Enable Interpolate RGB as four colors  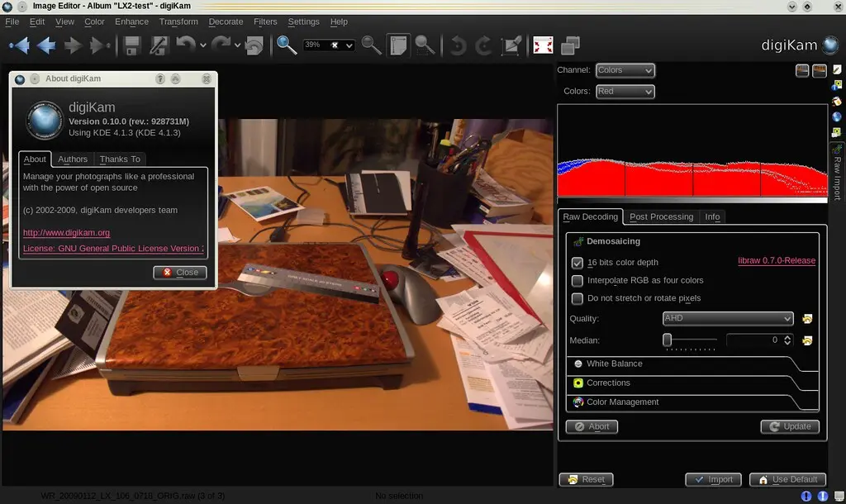[x=577, y=280]
